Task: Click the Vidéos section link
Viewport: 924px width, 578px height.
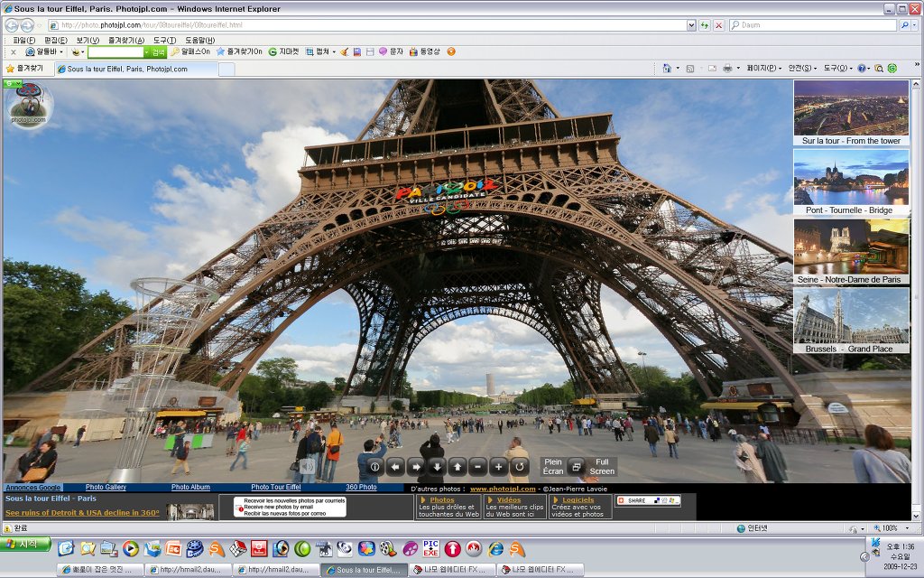Action: click(x=509, y=499)
